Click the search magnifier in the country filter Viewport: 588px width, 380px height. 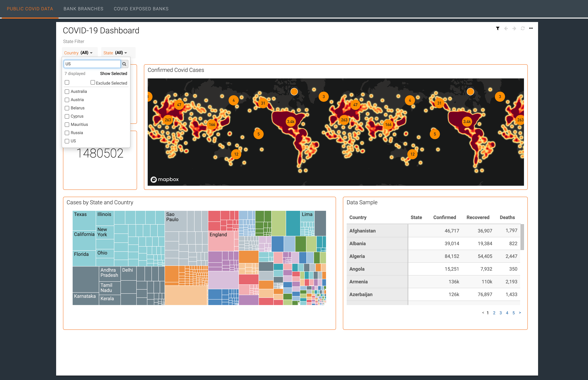124,64
